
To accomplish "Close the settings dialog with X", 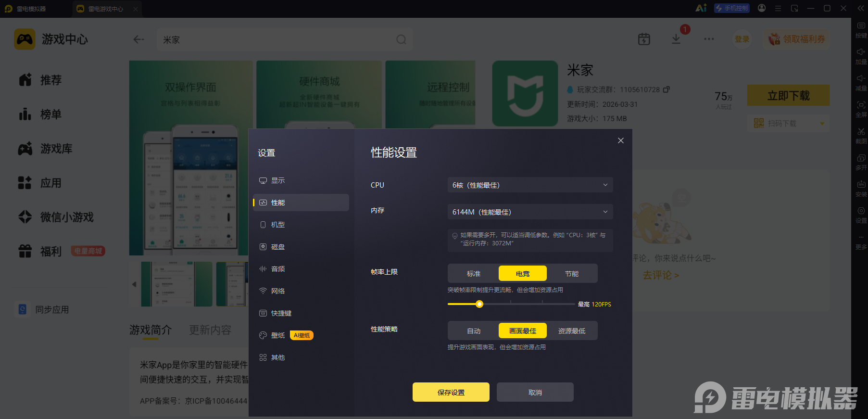I will 621,140.
